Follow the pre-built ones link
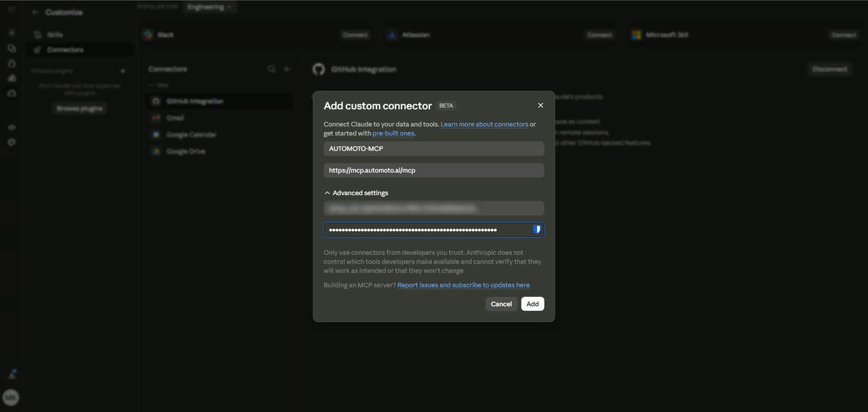The image size is (868, 412). [393, 133]
